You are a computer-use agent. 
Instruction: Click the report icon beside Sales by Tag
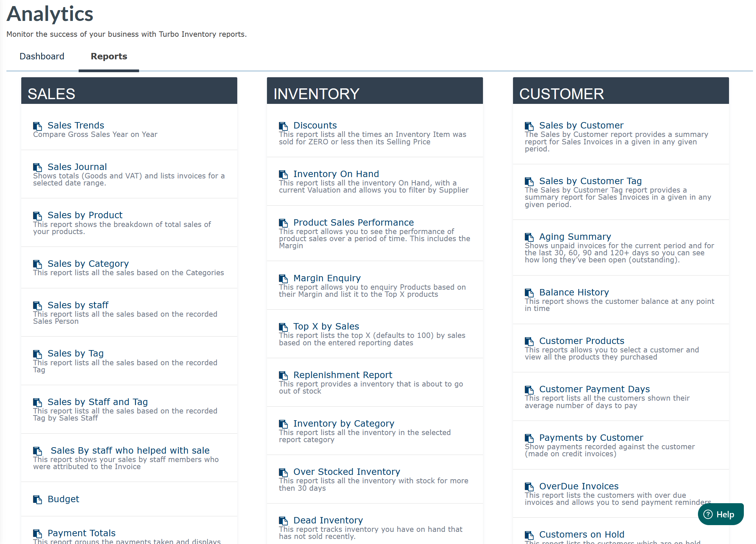click(x=37, y=354)
